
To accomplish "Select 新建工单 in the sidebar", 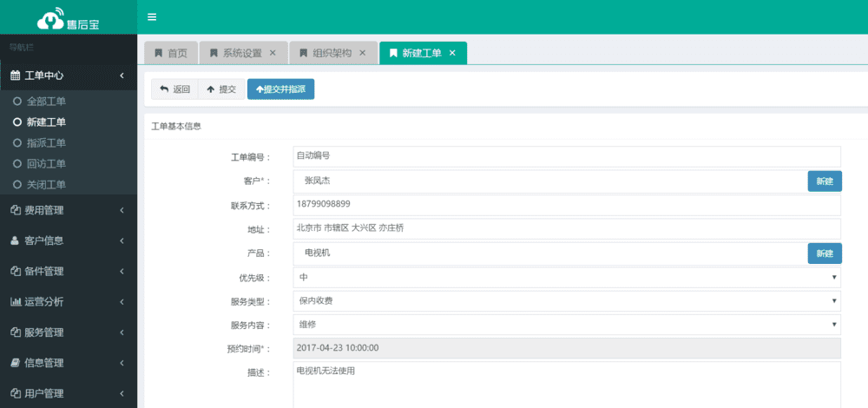I will (x=47, y=122).
